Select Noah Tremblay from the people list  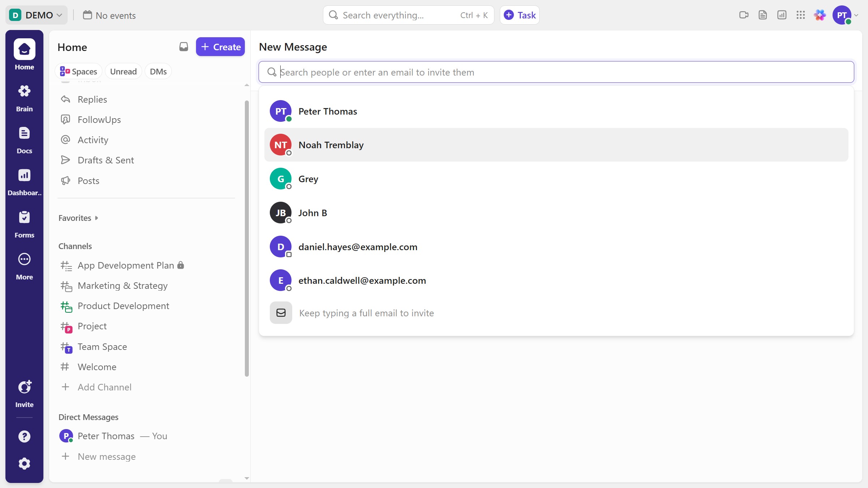click(331, 145)
